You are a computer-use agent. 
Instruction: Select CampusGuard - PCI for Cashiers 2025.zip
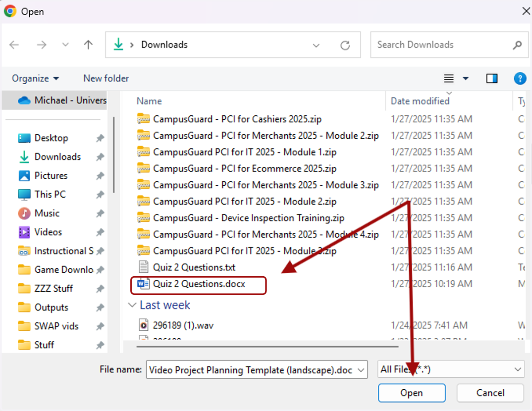237,119
